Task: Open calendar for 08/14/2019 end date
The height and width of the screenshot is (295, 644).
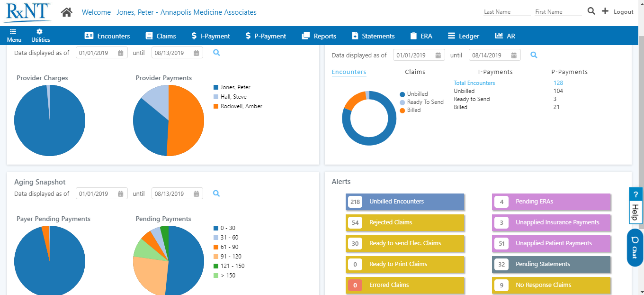Action: (514, 55)
